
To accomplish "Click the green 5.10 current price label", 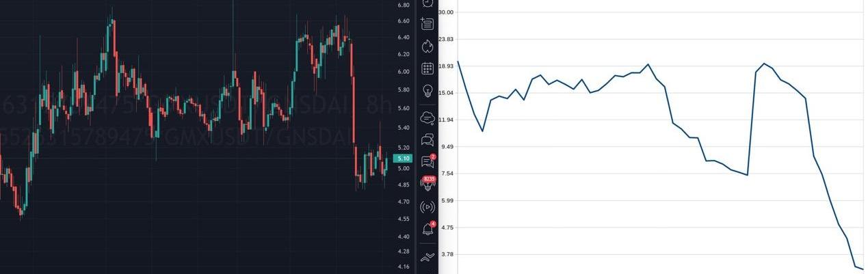I will [404, 159].
